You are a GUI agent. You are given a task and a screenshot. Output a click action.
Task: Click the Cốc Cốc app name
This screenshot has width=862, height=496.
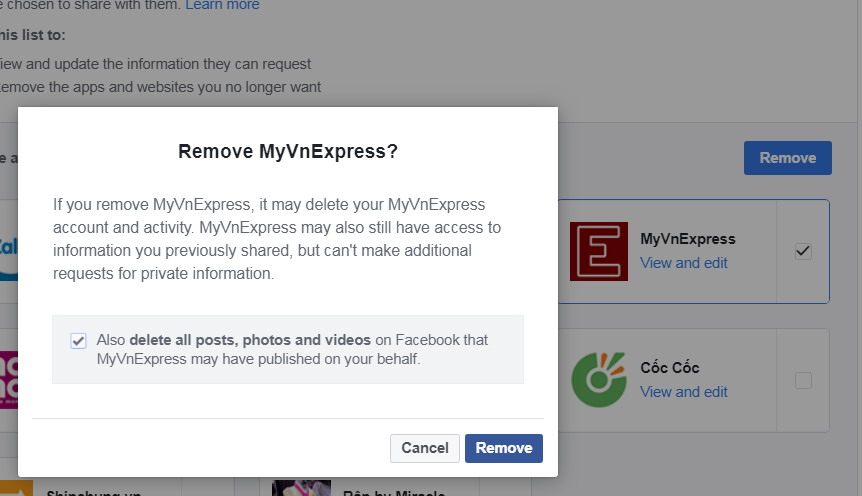[x=670, y=367]
